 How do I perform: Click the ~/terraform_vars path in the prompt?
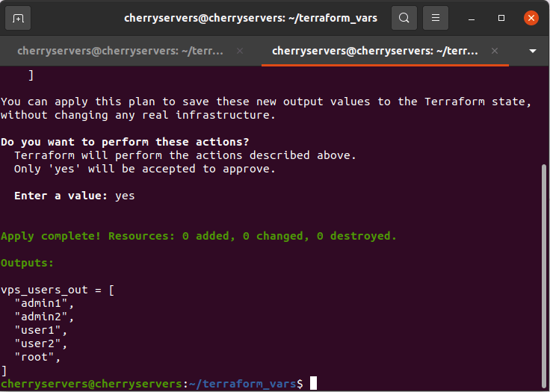coord(242,383)
